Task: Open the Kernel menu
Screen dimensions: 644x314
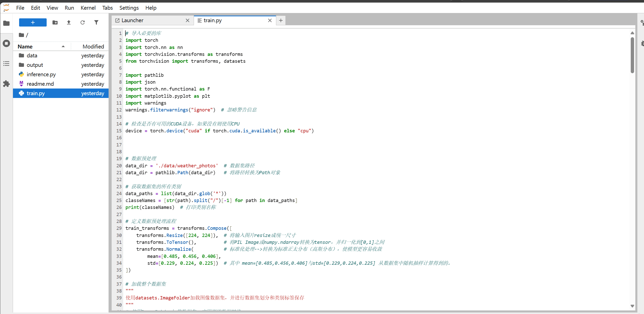Action: coord(88,8)
